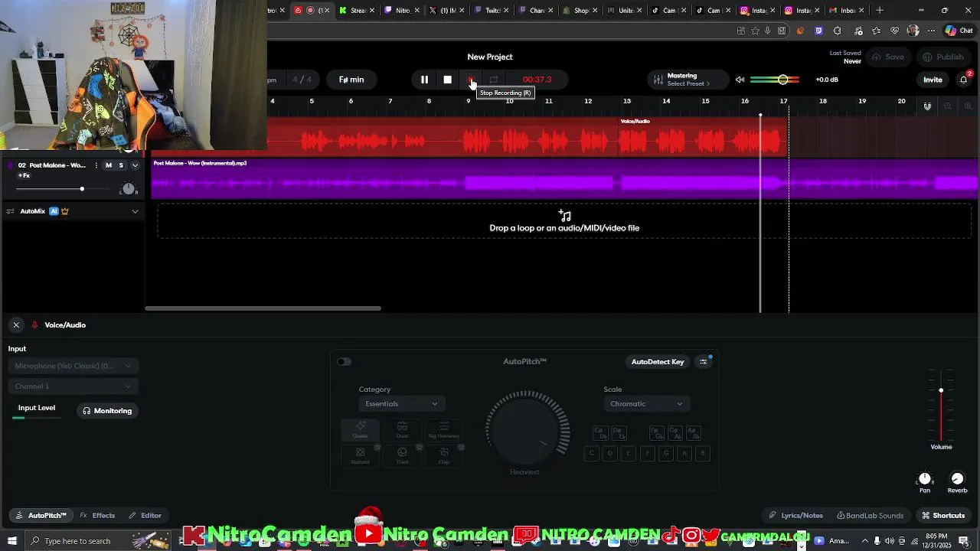Toggle the AutoPitch on/off switch

coord(344,362)
